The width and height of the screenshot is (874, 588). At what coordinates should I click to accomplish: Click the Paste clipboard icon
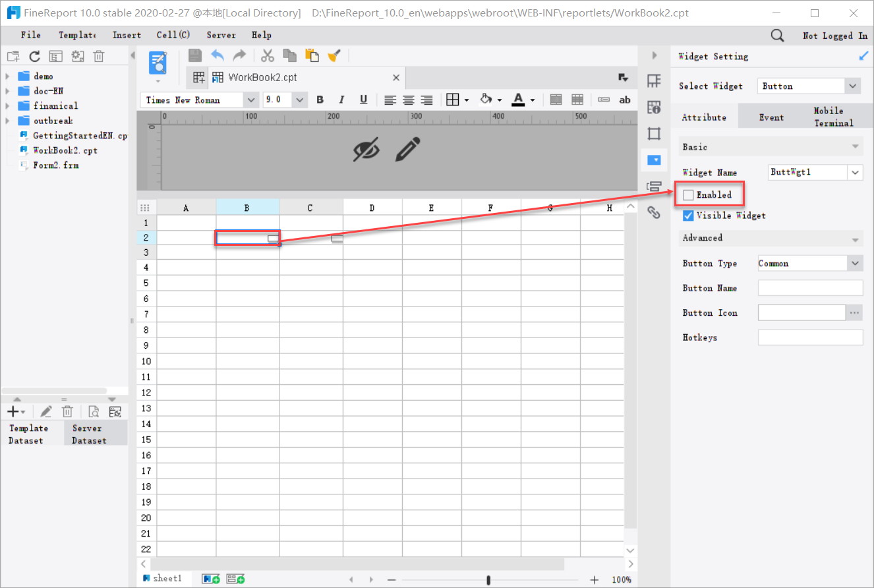click(312, 56)
